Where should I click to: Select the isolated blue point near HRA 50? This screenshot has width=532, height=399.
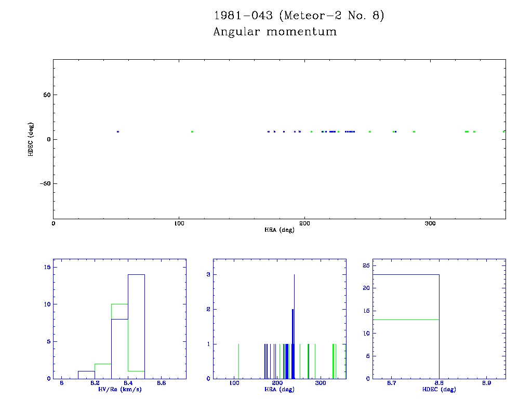pos(118,131)
